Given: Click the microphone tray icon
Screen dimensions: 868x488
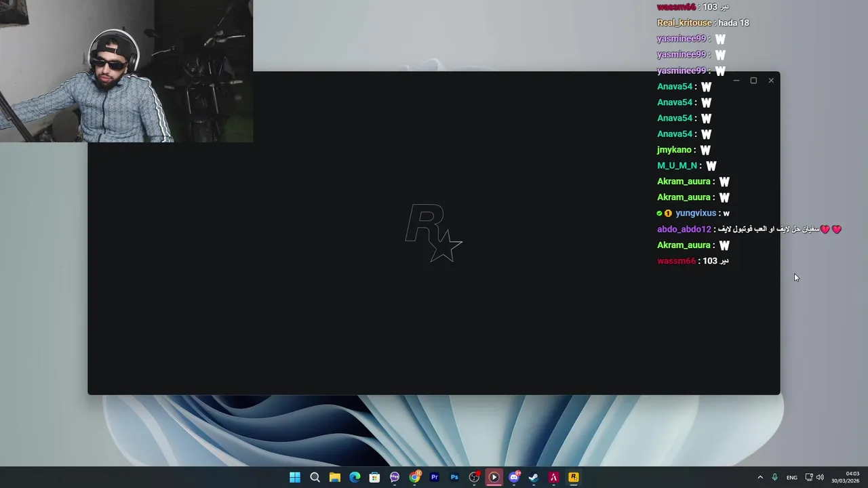Looking at the screenshot, I should coord(774,477).
